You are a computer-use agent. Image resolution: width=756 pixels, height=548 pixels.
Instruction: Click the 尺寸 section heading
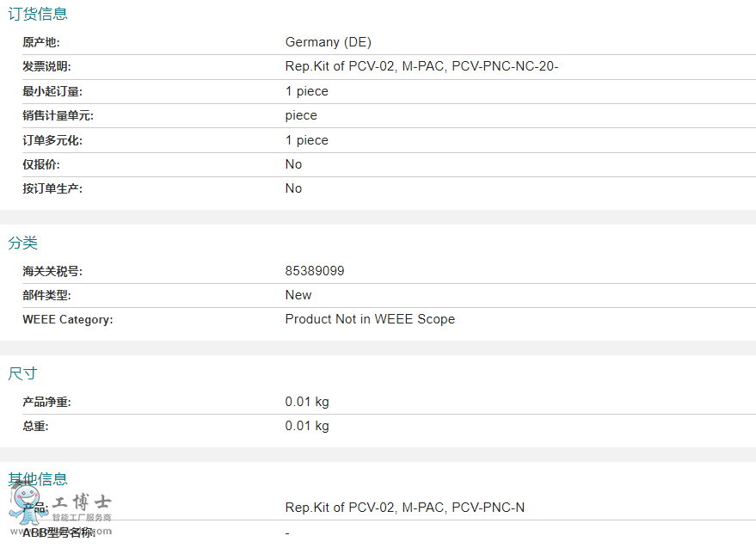click(x=22, y=373)
